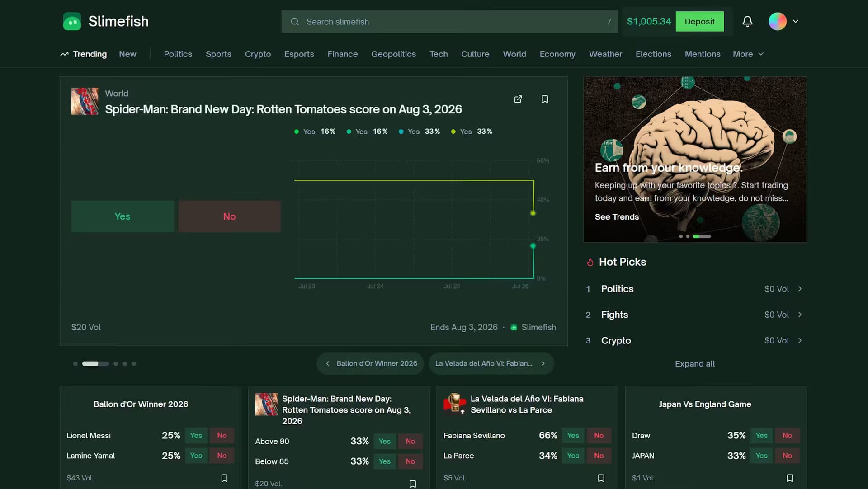Go to next market La Velada del Año VI
Viewport: 868px width, 489px height.
tap(491, 363)
